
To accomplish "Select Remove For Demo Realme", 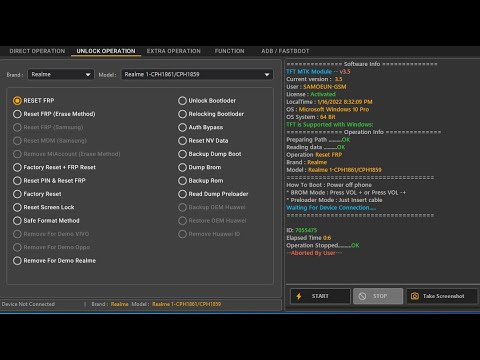I will click(54, 261).
